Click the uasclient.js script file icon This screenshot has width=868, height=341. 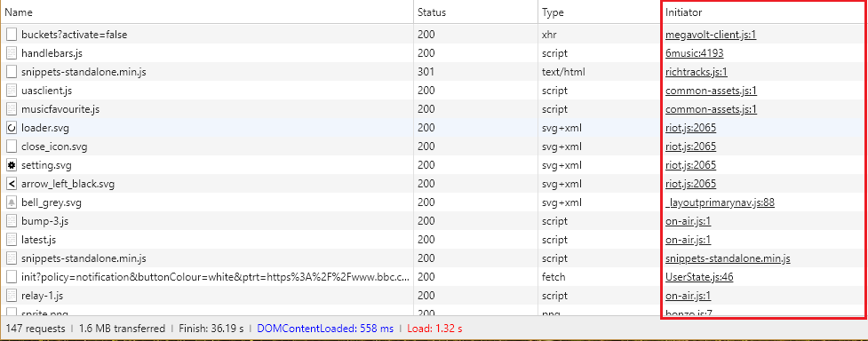click(11, 91)
